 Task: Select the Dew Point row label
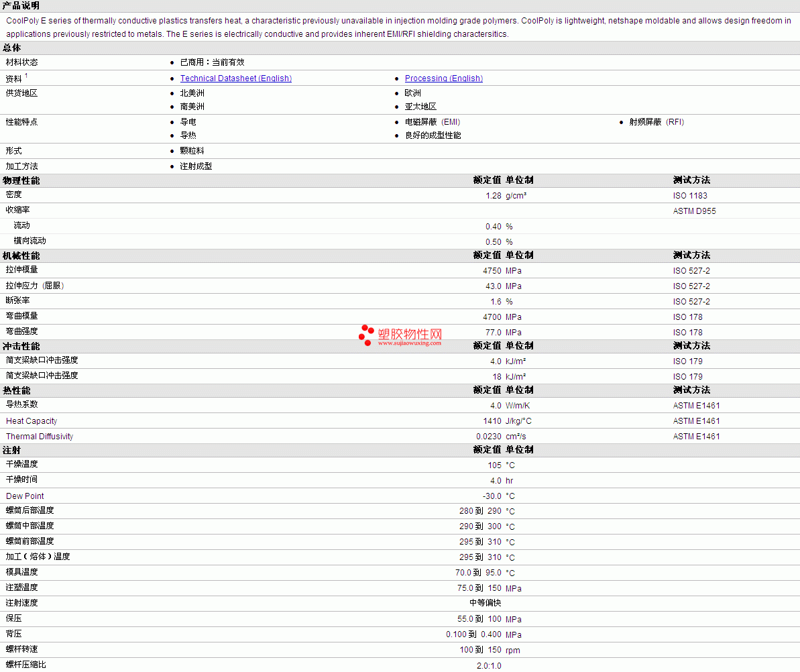click(25, 496)
